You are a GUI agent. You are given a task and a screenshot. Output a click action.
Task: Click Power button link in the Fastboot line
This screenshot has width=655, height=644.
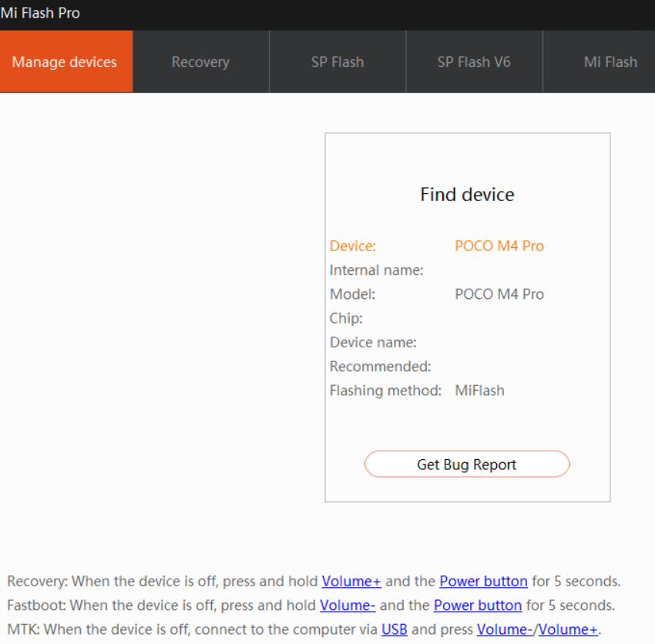[478, 605]
